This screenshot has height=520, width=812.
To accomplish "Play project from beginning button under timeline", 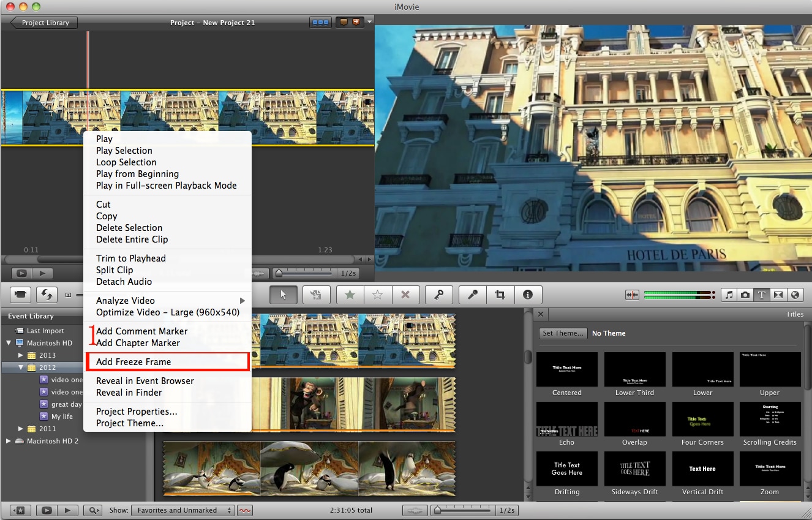I will point(43,274).
